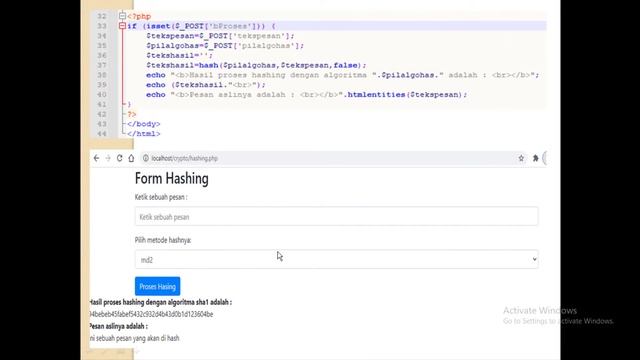The height and width of the screenshot is (360, 640).
Task: Reload the localhost hashing page
Action: point(119,158)
